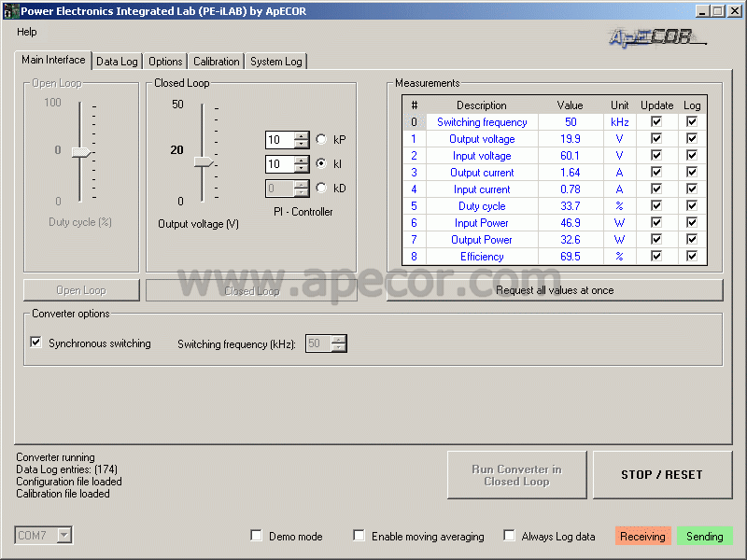
Task: Uncheck Log for Duty cycle row
Action: (x=692, y=205)
